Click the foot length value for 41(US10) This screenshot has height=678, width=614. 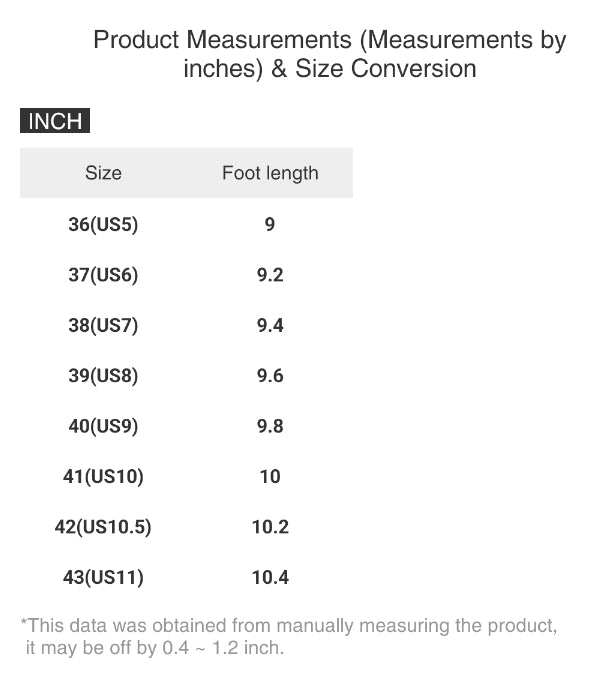(270, 476)
